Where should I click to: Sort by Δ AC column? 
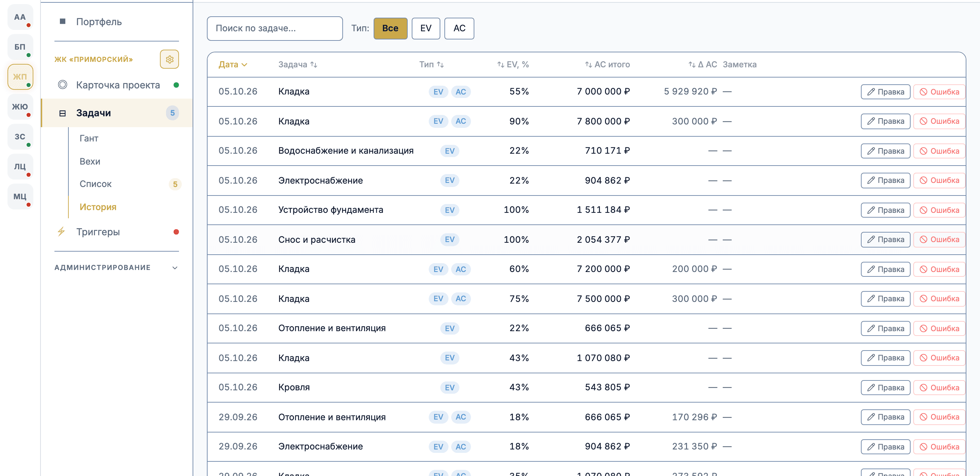pyautogui.click(x=703, y=65)
